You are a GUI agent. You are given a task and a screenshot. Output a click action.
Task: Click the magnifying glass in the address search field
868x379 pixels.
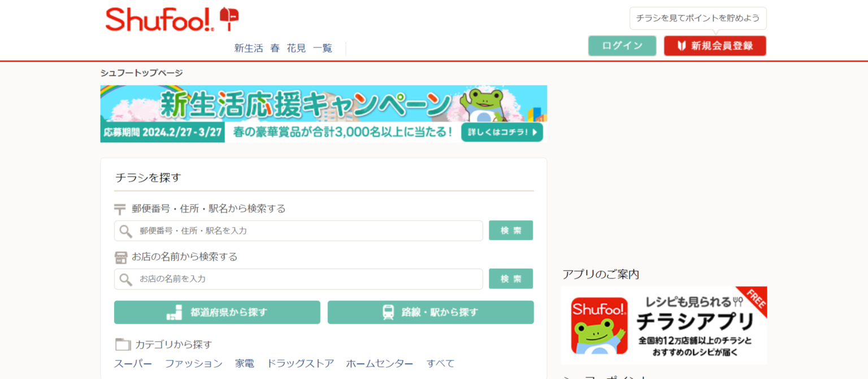(125, 230)
